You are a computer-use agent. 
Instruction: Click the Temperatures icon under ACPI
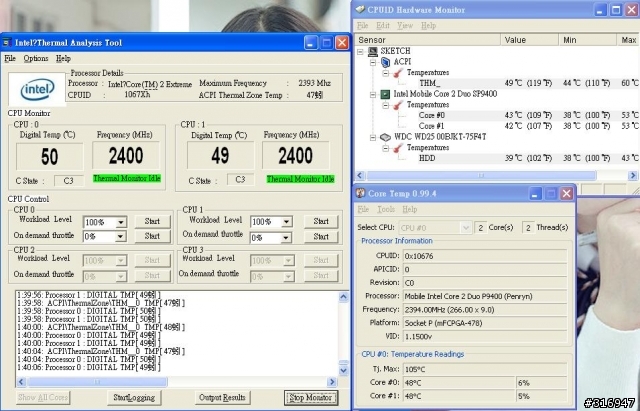398,73
